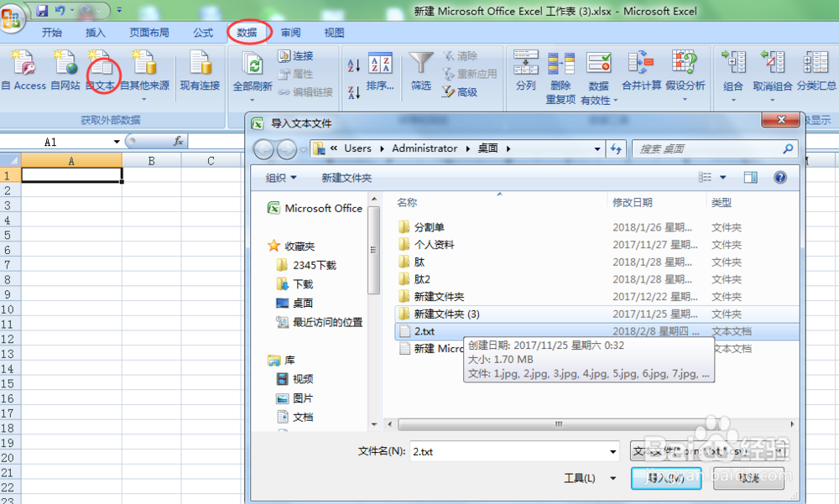Click the back arrow in import dialog

[x=263, y=149]
